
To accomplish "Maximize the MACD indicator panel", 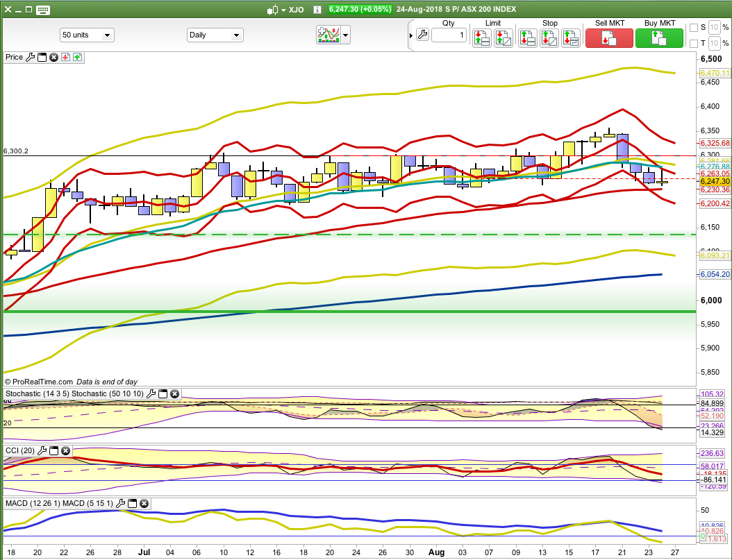I will point(132,503).
